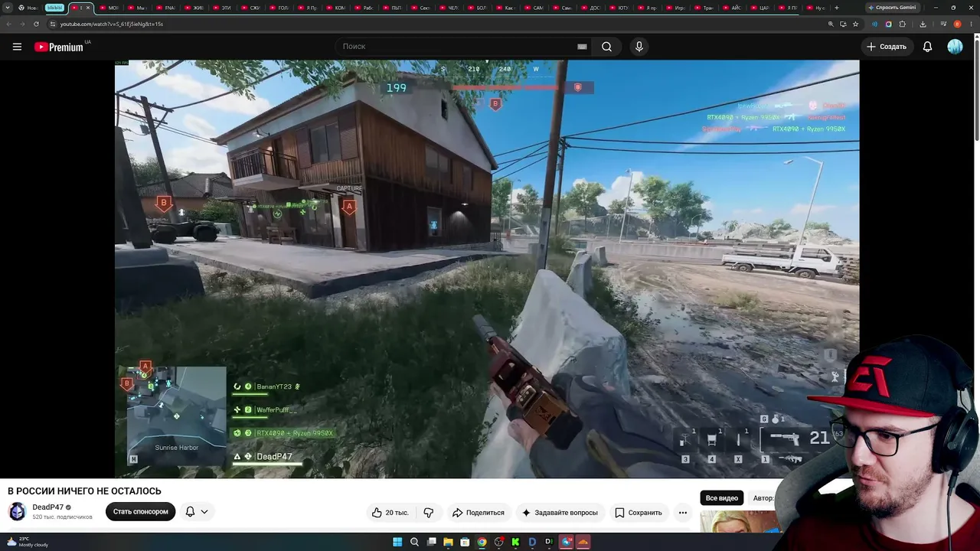Open YouTube notifications bell
The height and width of the screenshot is (551, 980).
tap(927, 47)
